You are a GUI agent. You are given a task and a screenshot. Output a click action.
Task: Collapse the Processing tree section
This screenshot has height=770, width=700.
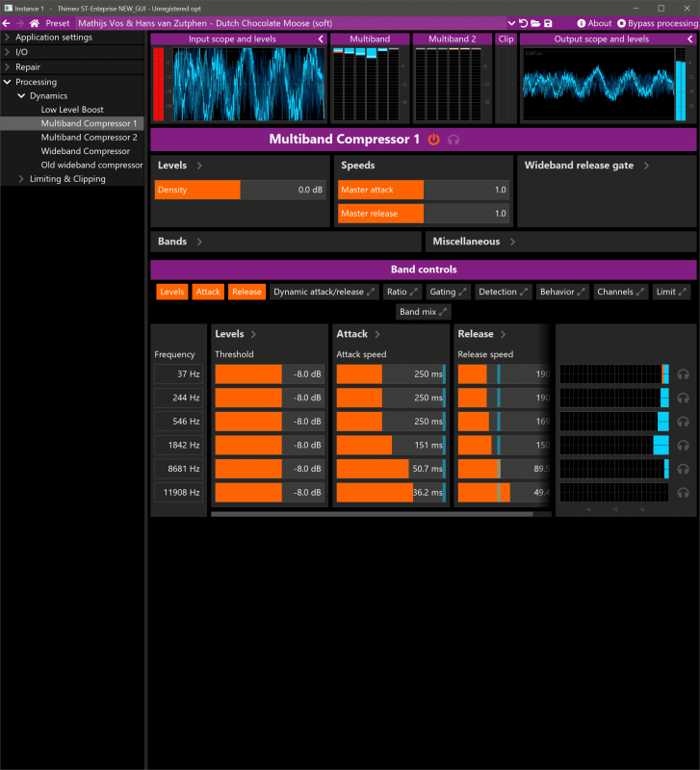point(7,82)
